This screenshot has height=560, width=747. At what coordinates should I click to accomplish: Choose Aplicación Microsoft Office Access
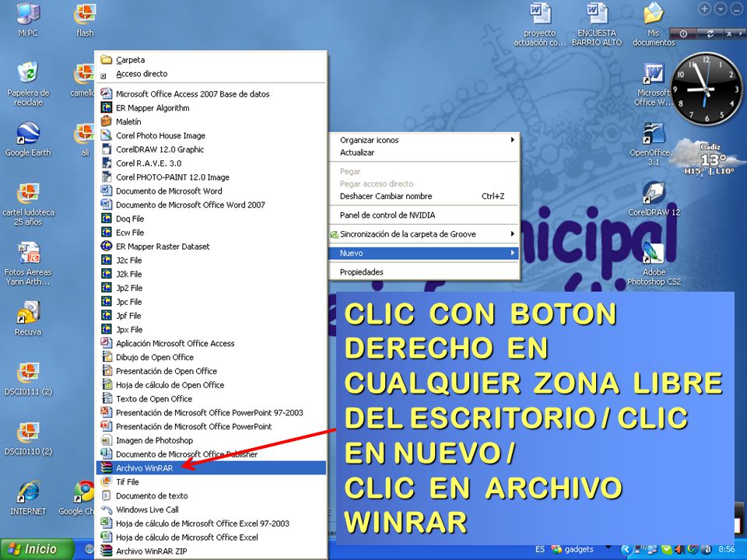211,343
